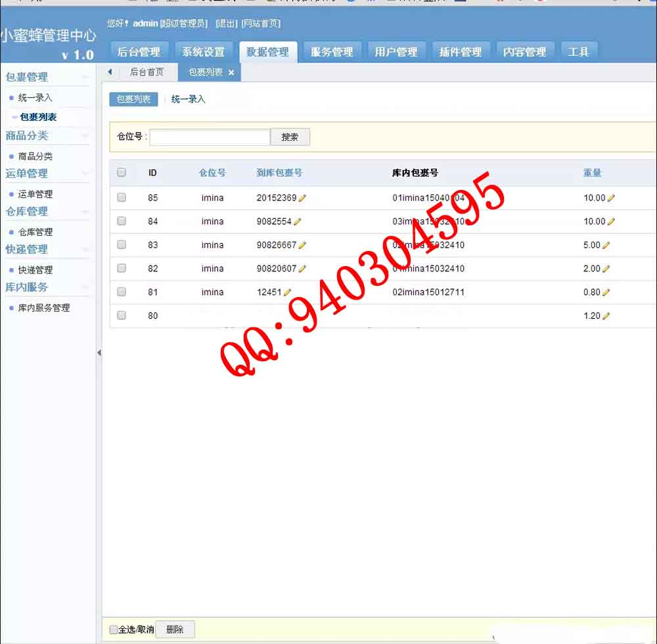Click the left tab scroll arrow
This screenshot has width=657, height=644.
pyautogui.click(x=110, y=72)
